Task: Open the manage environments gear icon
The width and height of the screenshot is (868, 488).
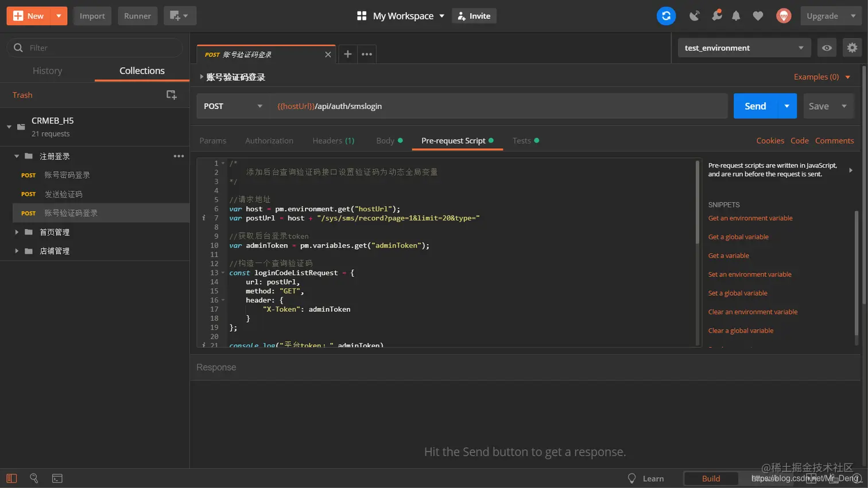Action: (852, 48)
